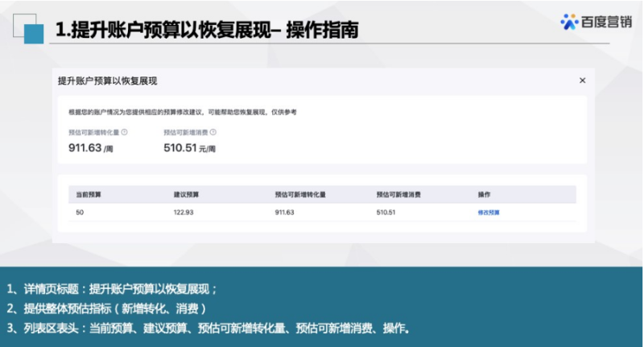Close the 提升账户预算以恢复展现 dialog
This screenshot has width=644, height=347.
click(582, 81)
